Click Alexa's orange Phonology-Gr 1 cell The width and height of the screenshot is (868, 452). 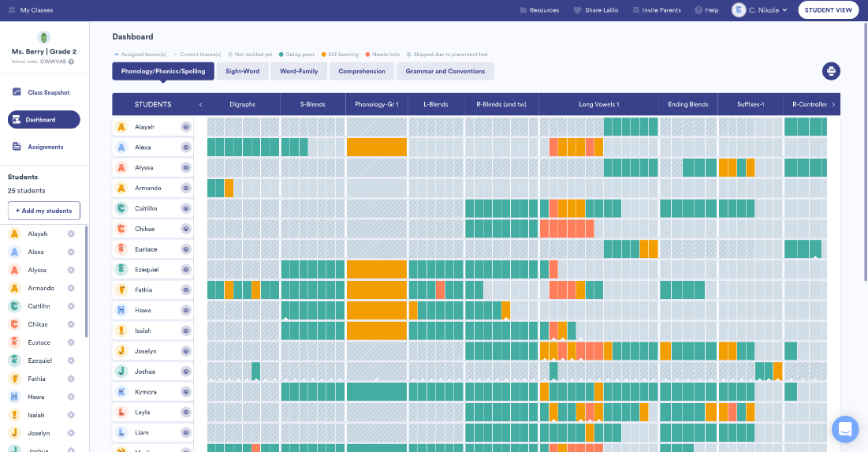[x=376, y=148]
